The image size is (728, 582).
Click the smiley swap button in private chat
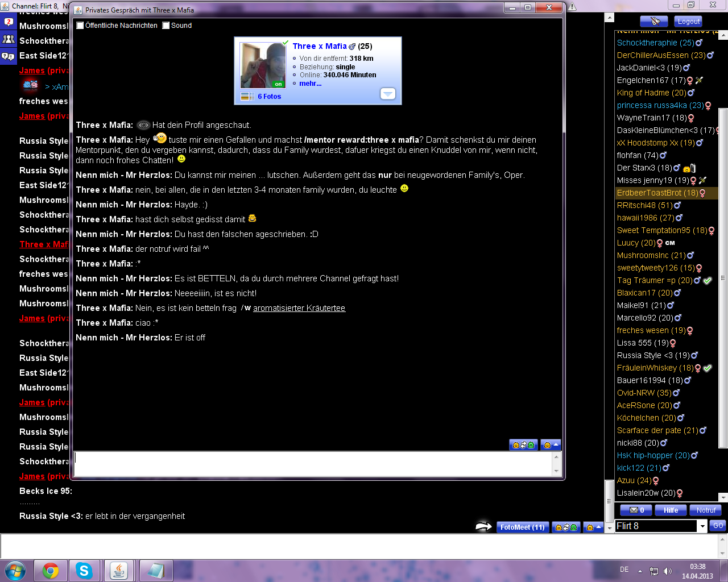pyautogui.click(x=523, y=445)
